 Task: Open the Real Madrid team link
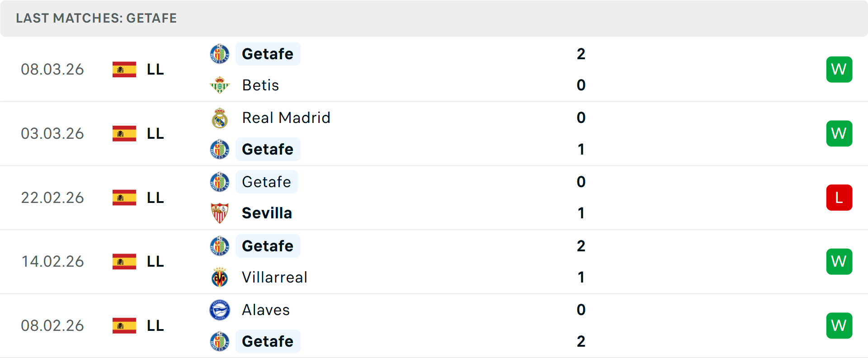286,118
